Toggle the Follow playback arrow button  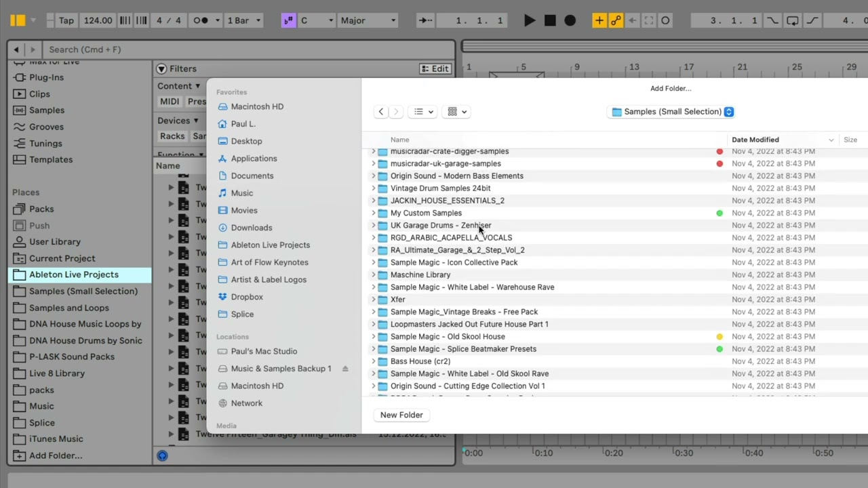[x=425, y=20]
